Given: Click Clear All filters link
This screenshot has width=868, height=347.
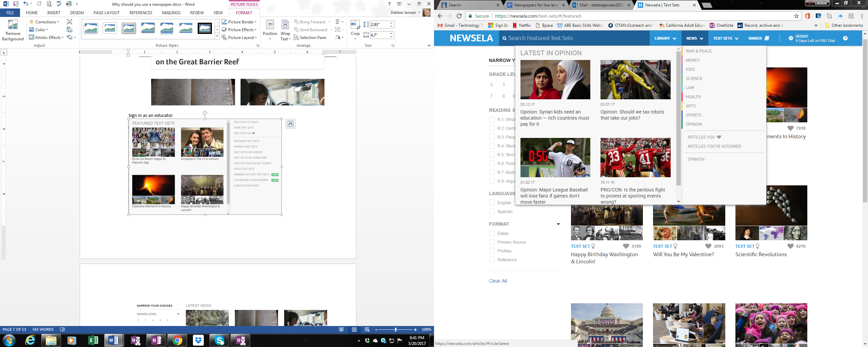Looking at the screenshot, I should tap(498, 281).
